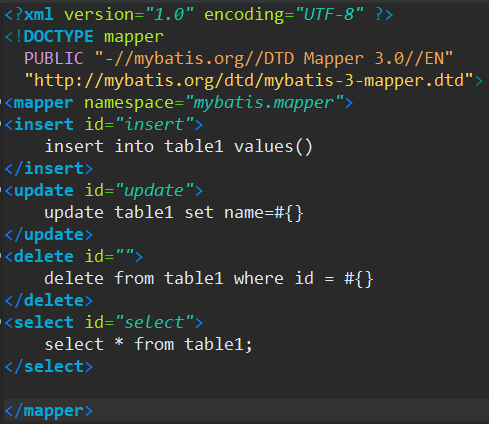Click the "mybatis.mapper" namespace value
Image resolution: width=489 pixels, height=424 pixels.
264,103
